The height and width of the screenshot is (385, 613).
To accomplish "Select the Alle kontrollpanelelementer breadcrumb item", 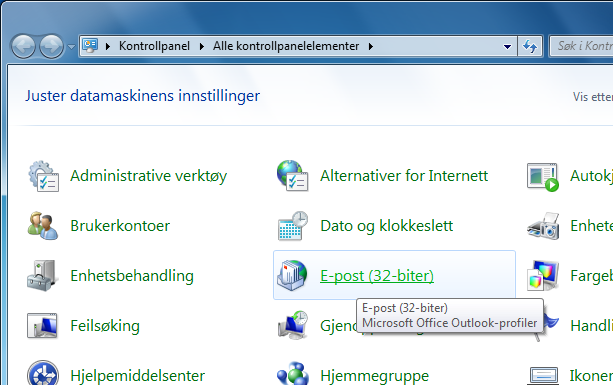I will point(286,46).
